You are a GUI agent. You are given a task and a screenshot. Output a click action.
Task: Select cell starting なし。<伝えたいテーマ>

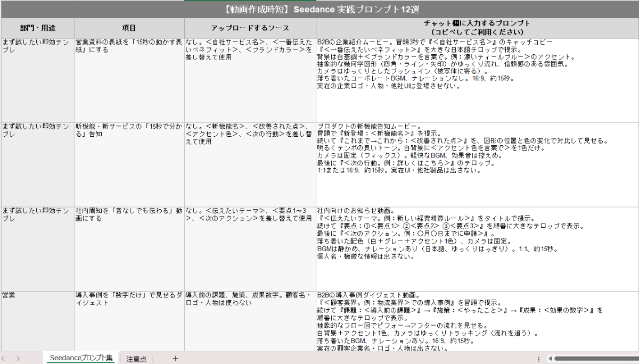point(250,249)
